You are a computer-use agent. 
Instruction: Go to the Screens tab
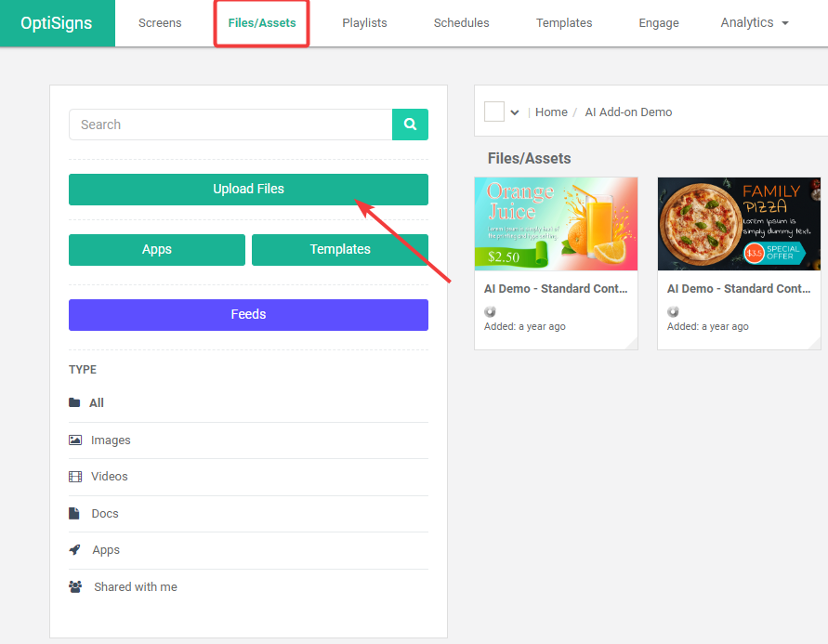point(160,22)
